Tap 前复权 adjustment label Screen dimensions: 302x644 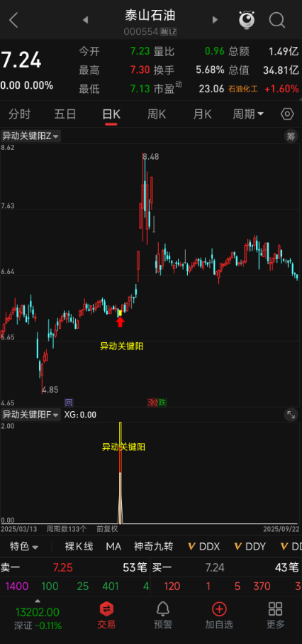click(x=107, y=528)
